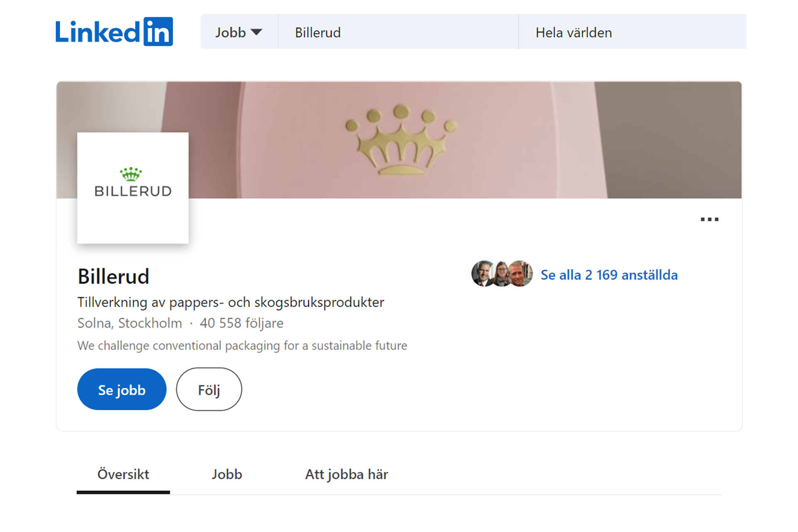The image size is (798, 532).
Task: Click the middle employee avatar with glasses
Action: [501, 274]
